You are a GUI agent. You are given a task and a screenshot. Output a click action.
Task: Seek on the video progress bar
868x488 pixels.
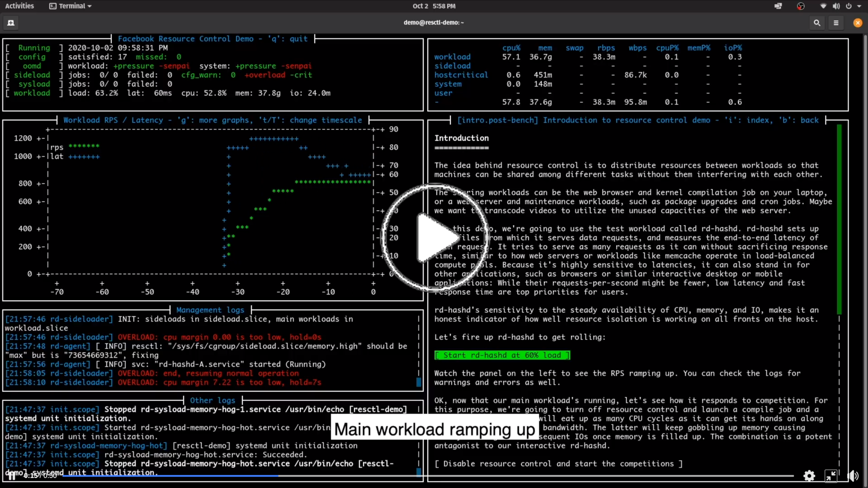(x=407, y=476)
